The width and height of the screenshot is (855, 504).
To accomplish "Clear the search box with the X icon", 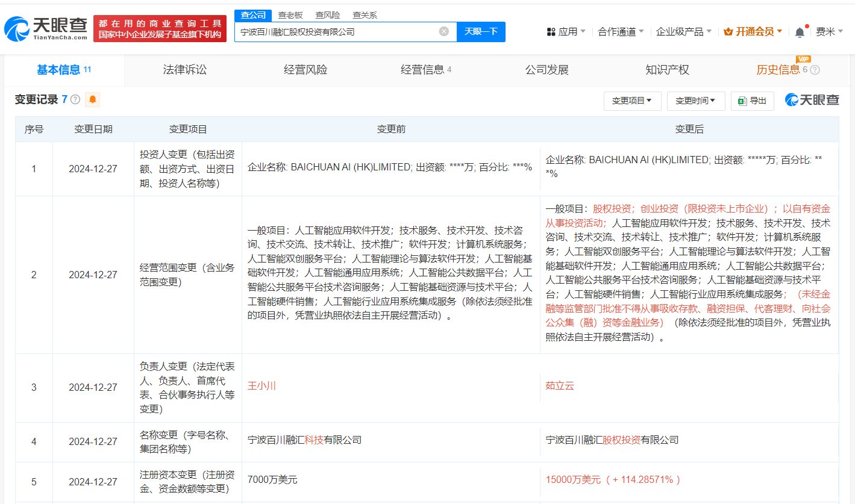I will click(x=444, y=31).
